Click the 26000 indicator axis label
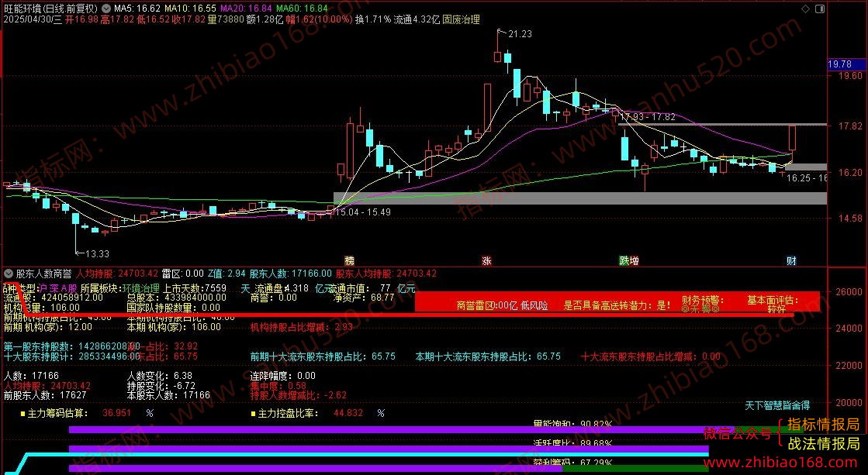 (x=849, y=292)
